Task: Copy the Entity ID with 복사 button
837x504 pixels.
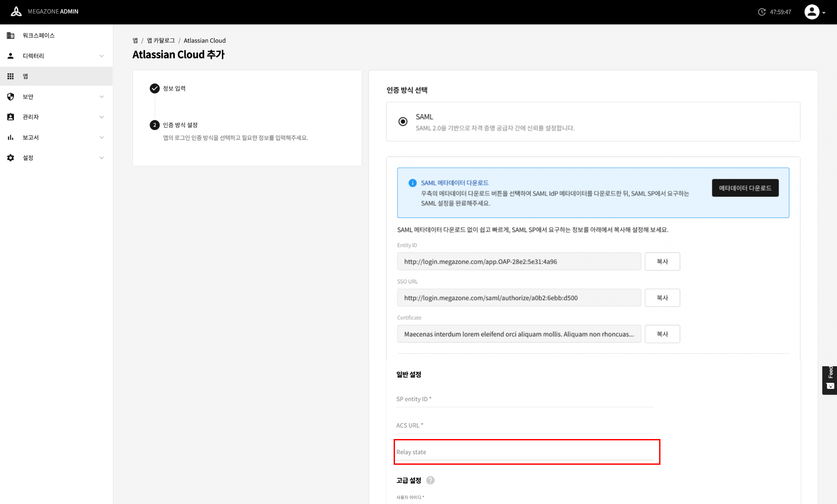Action: click(662, 262)
